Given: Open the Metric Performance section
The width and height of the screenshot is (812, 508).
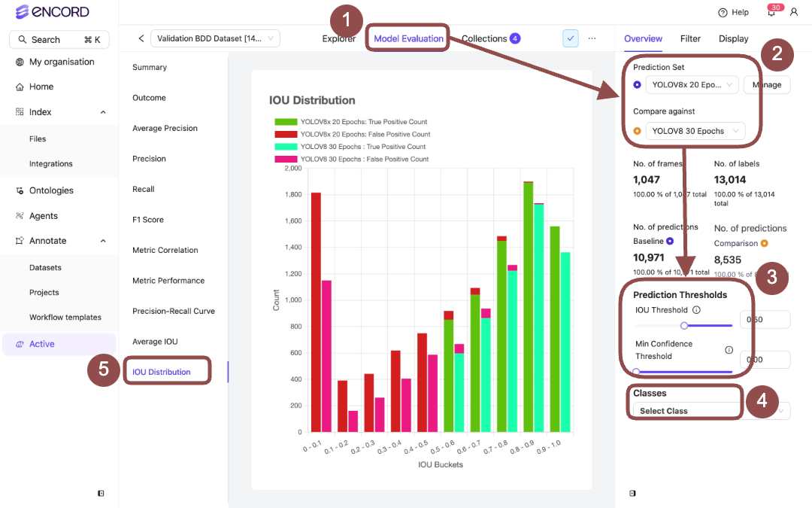Looking at the screenshot, I should pos(168,281).
